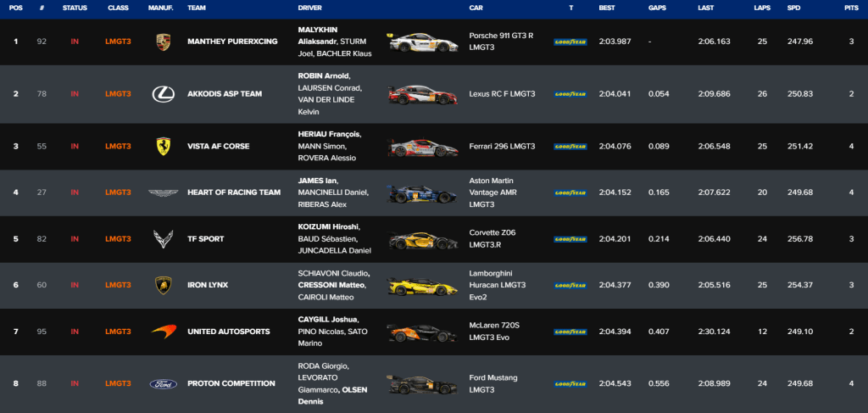Click the Lamborghini shield logo

[x=164, y=285]
